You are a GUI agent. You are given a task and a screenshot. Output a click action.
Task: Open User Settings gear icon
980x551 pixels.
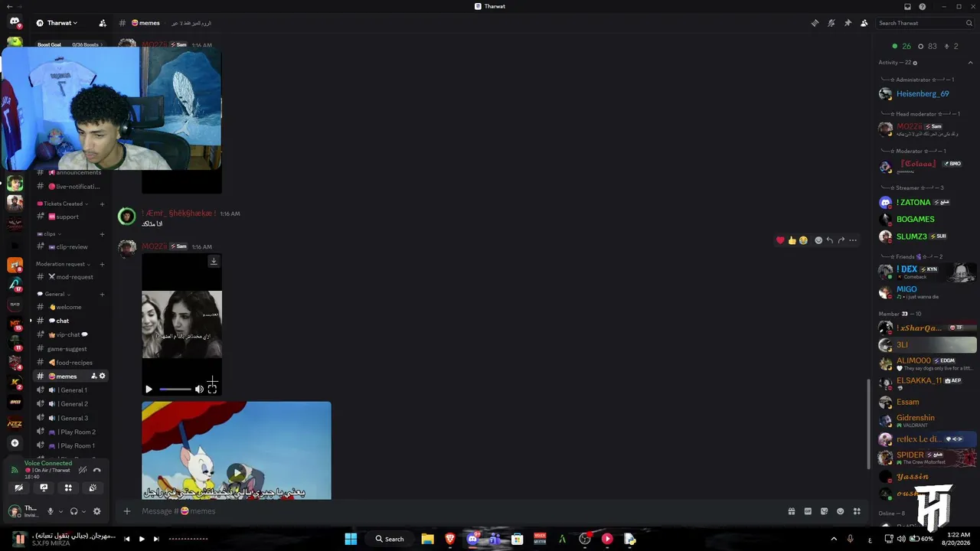pyautogui.click(x=96, y=511)
